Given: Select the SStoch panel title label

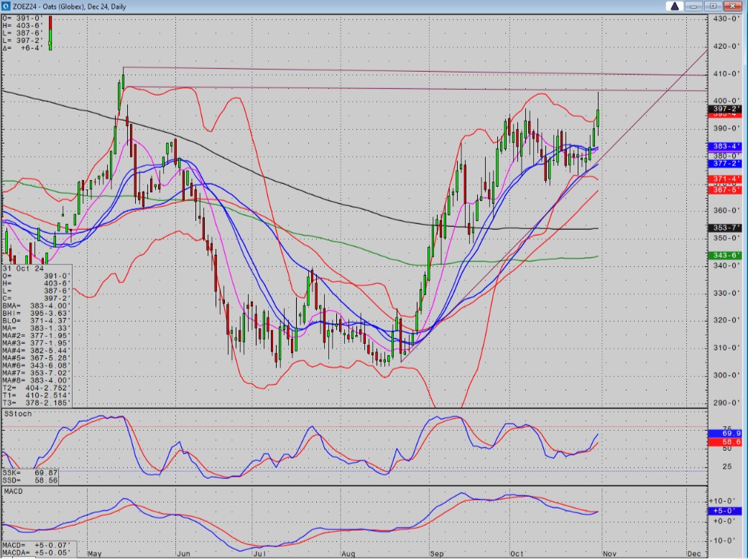Looking at the screenshot, I should (x=18, y=414).
